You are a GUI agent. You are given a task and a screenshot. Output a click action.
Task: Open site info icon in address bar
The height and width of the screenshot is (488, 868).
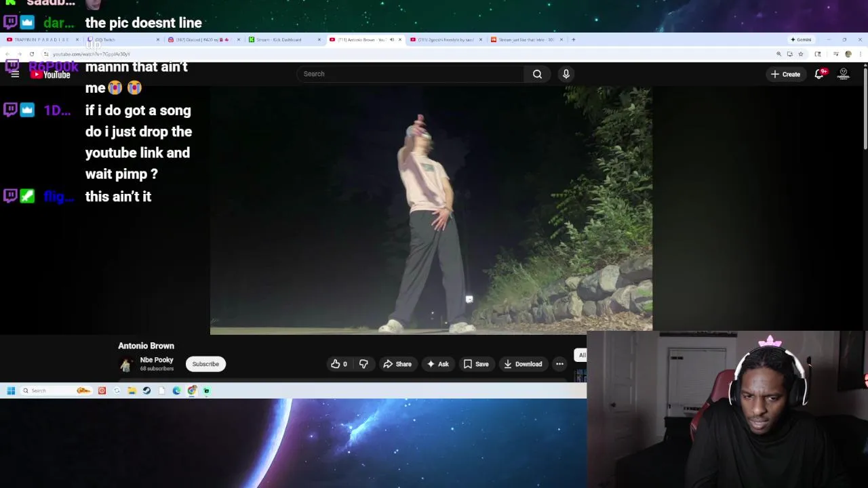(x=46, y=54)
